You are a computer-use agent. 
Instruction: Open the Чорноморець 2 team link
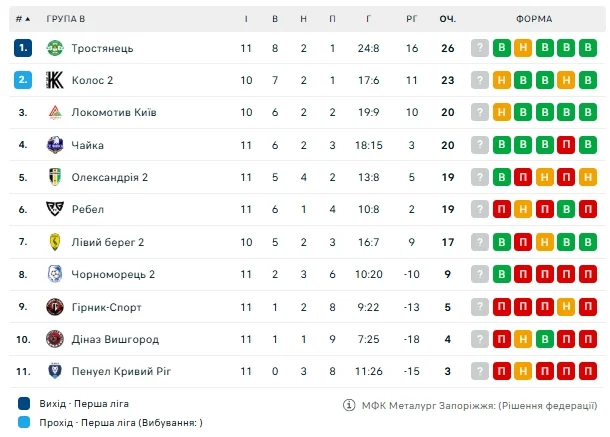click(113, 274)
